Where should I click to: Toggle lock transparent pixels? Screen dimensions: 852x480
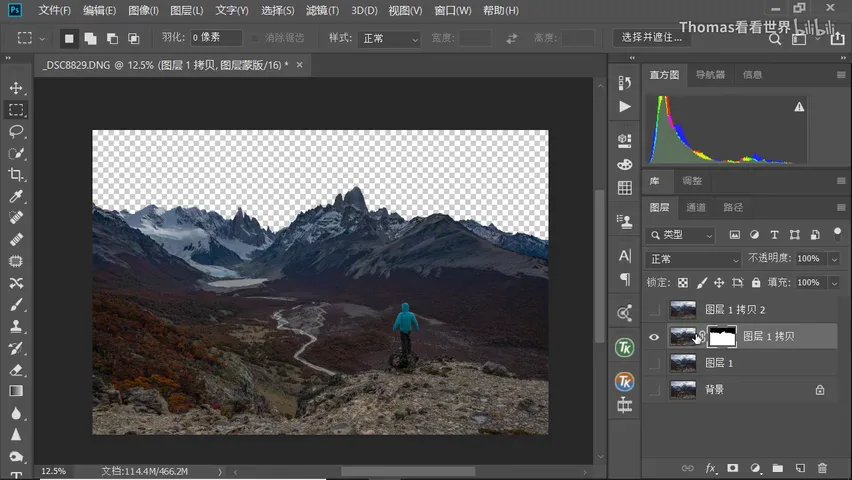[x=683, y=283]
